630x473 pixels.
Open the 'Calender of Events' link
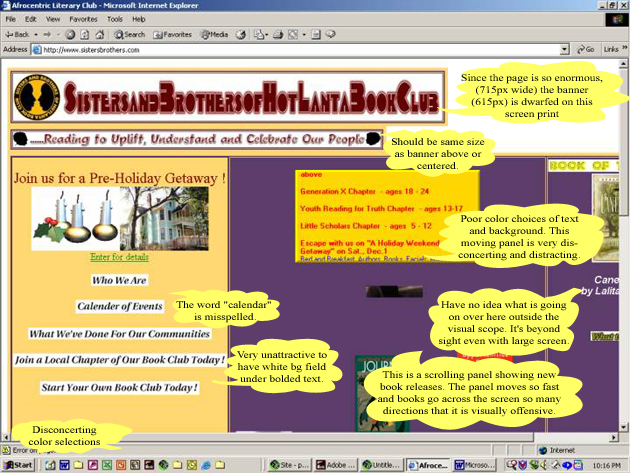point(120,306)
